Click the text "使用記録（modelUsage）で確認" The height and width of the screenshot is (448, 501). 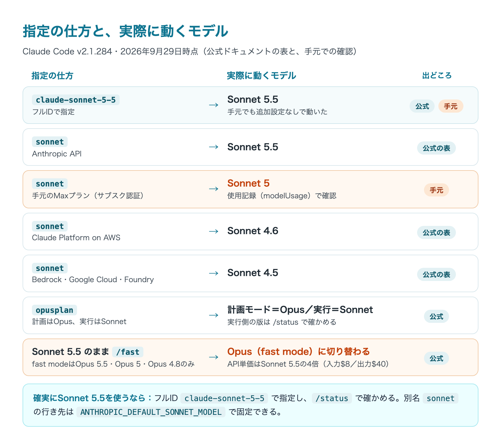pos(282,196)
